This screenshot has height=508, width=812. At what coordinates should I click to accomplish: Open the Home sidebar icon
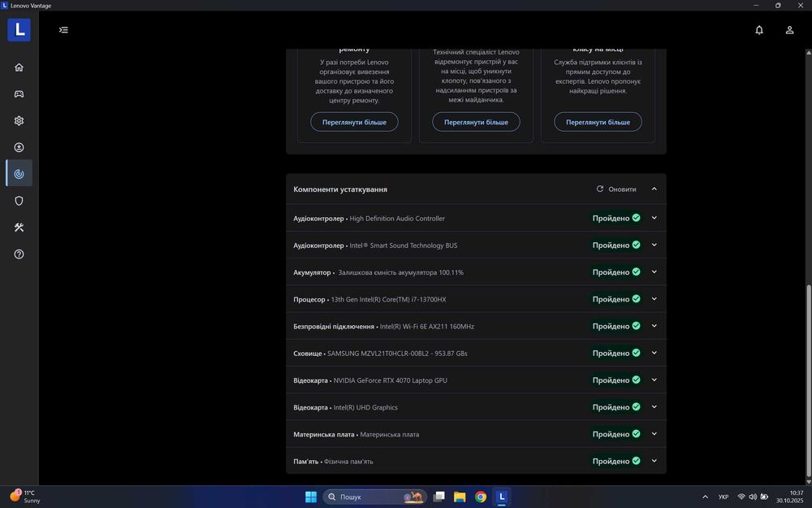click(x=19, y=67)
